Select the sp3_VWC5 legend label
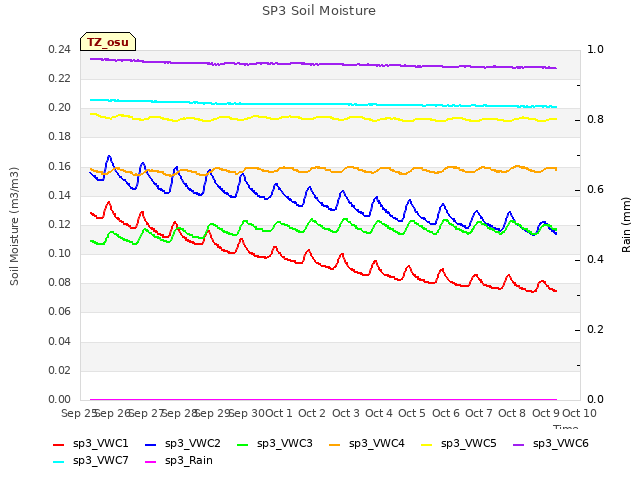Viewport: 640px width, 480px height. click(x=469, y=444)
